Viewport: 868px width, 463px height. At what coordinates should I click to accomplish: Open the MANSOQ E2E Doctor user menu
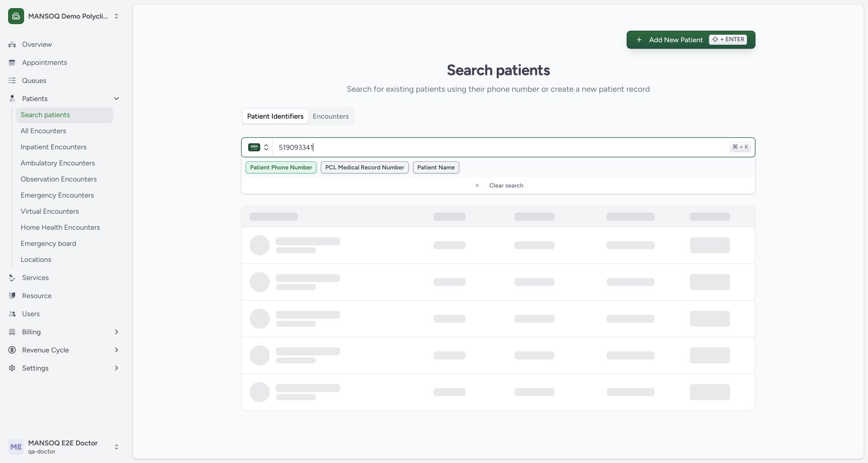click(63, 447)
